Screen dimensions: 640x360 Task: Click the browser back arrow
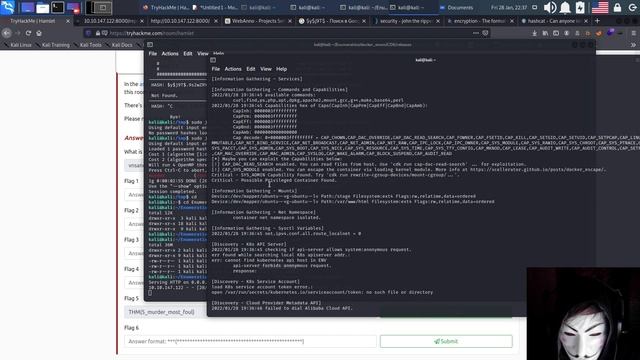click(7, 33)
